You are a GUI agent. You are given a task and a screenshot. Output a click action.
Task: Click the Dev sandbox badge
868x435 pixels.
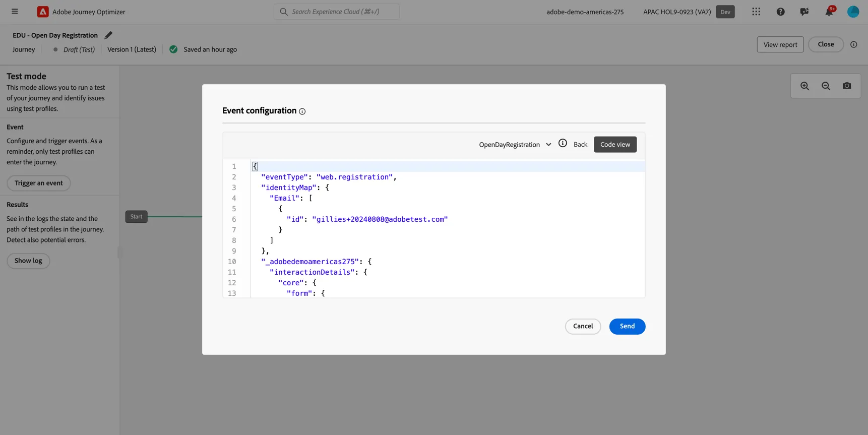tap(725, 12)
